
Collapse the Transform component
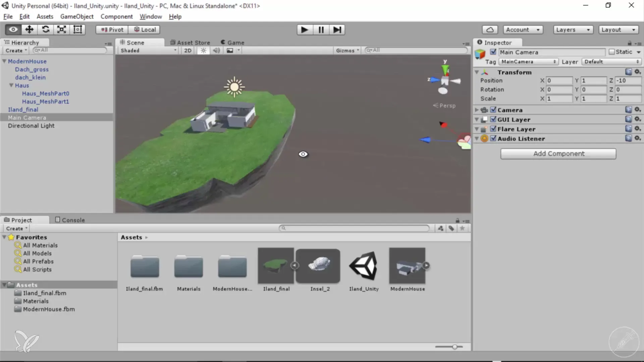point(477,72)
